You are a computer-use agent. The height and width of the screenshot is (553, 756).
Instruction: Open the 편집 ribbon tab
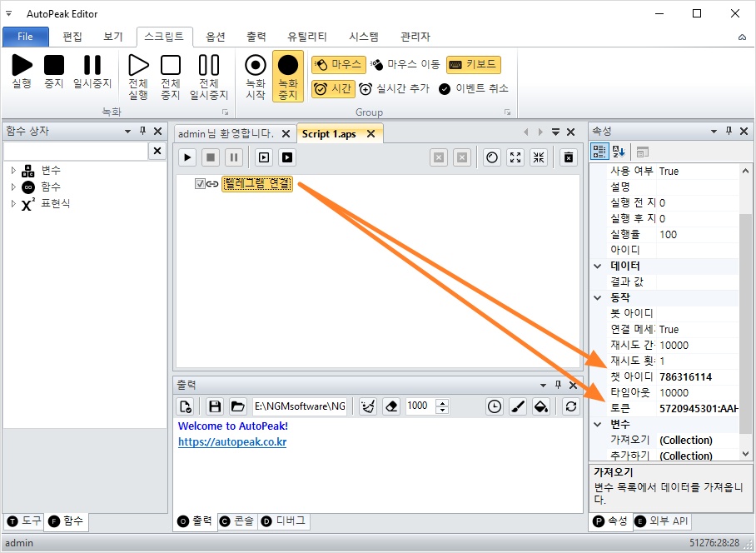(x=72, y=37)
